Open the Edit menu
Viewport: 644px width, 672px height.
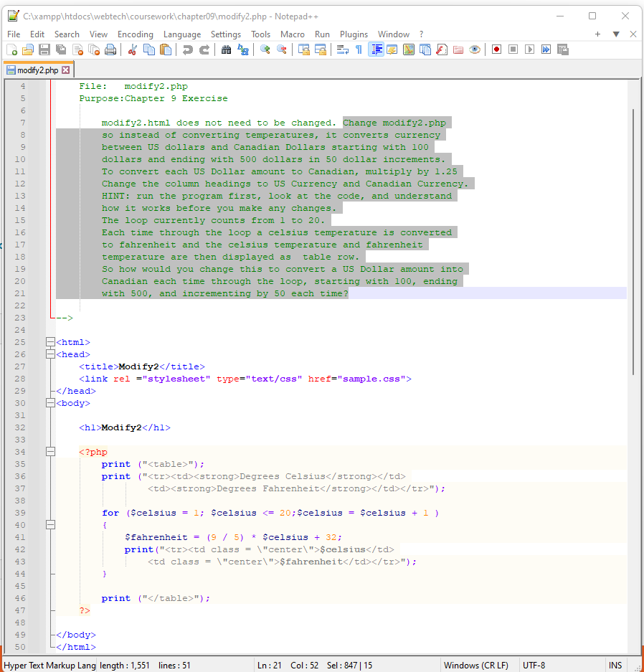(37, 34)
